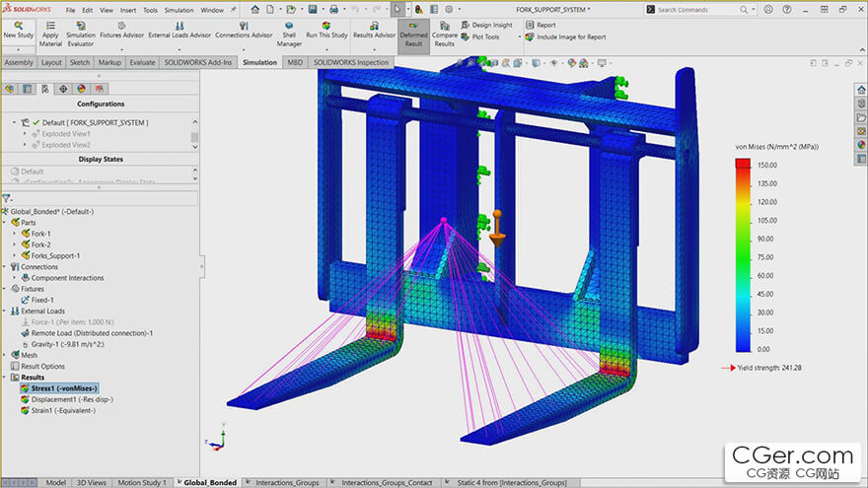Expand Component Interactions

click(x=15, y=278)
